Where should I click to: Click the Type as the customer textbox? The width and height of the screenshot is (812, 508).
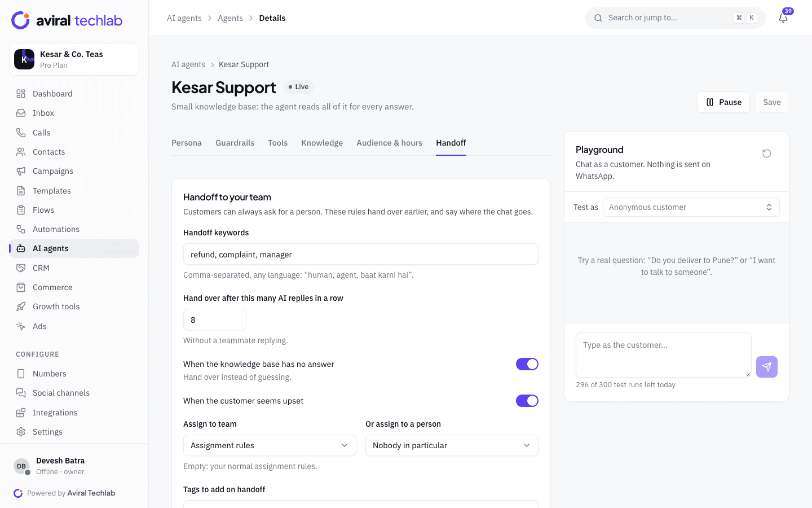(664, 355)
